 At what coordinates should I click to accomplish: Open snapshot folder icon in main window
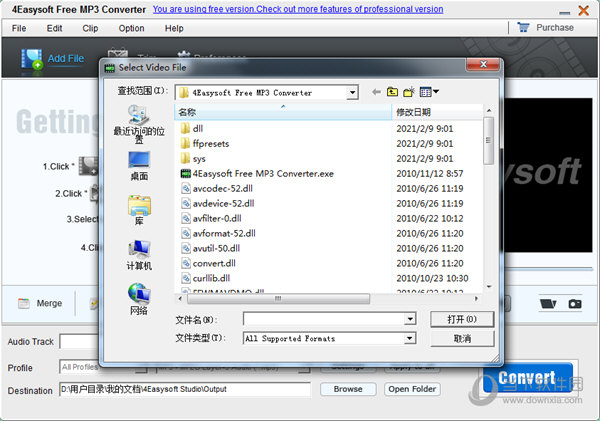[548, 304]
